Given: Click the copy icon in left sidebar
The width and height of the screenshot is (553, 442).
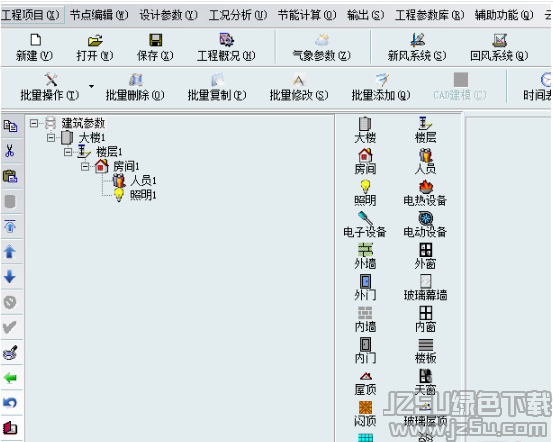Looking at the screenshot, I should tap(10, 126).
